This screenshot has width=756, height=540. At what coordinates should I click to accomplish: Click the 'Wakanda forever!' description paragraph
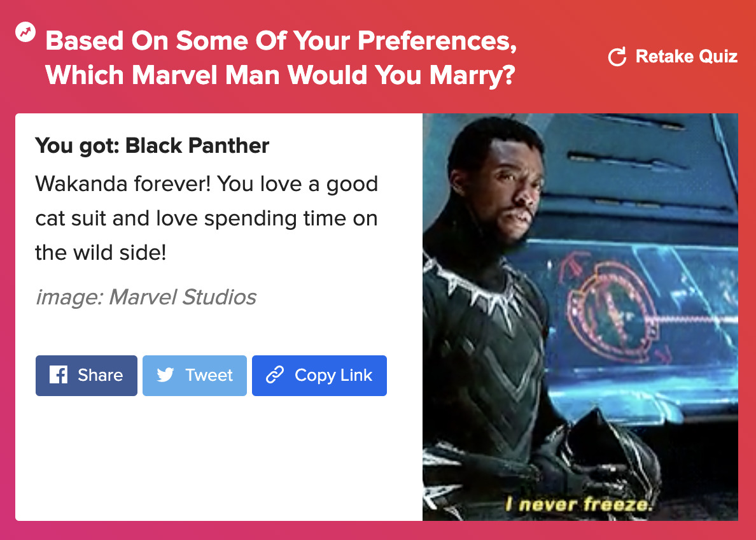click(x=206, y=218)
